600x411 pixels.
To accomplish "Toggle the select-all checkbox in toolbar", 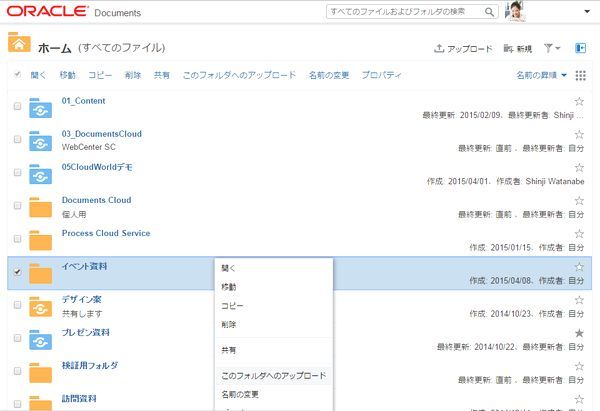I will coord(17,74).
